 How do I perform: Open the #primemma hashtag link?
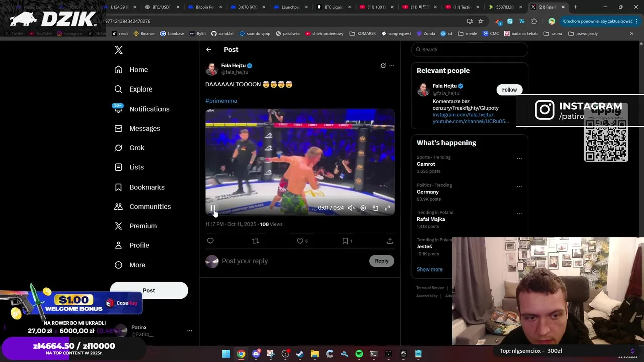pyautogui.click(x=221, y=101)
